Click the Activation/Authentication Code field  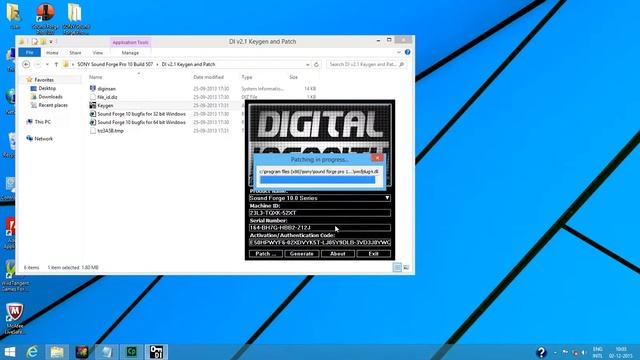pyautogui.click(x=320, y=242)
